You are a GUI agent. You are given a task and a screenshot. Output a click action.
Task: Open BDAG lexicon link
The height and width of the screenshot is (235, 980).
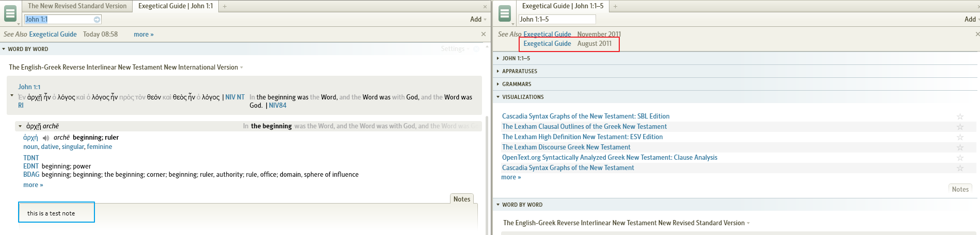(x=31, y=175)
